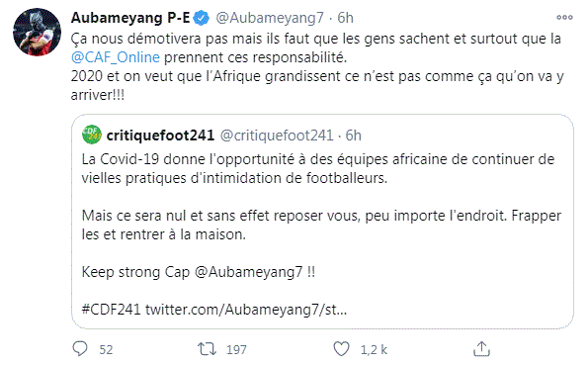
Task: Click the critiquefoot241 bold display name
Action: pos(160,136)
